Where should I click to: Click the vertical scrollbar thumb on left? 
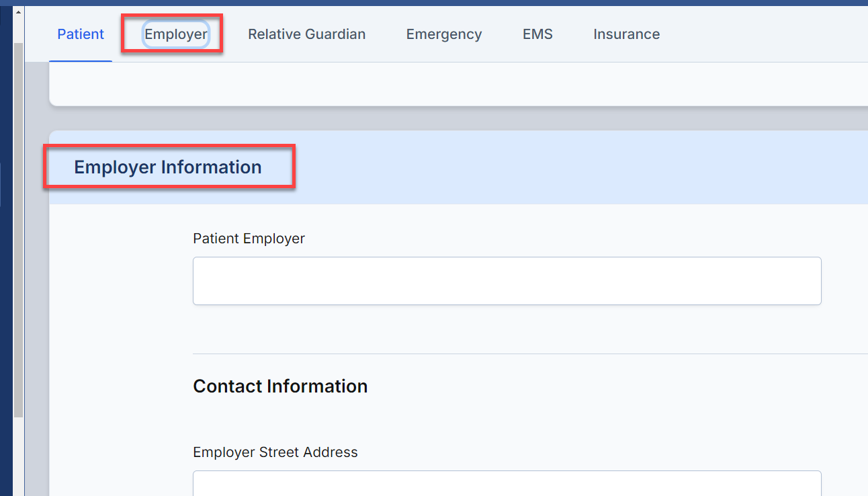click(19, 230)
